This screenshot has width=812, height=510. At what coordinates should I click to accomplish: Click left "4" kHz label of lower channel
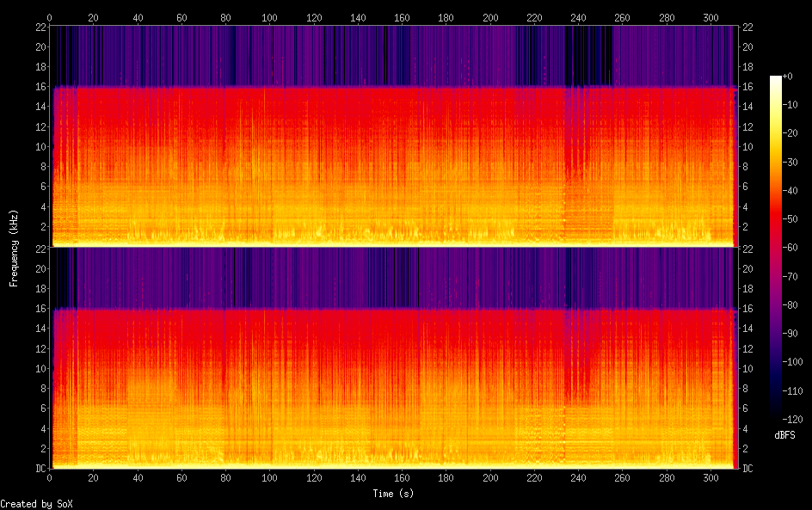click(x=44, y=428)
